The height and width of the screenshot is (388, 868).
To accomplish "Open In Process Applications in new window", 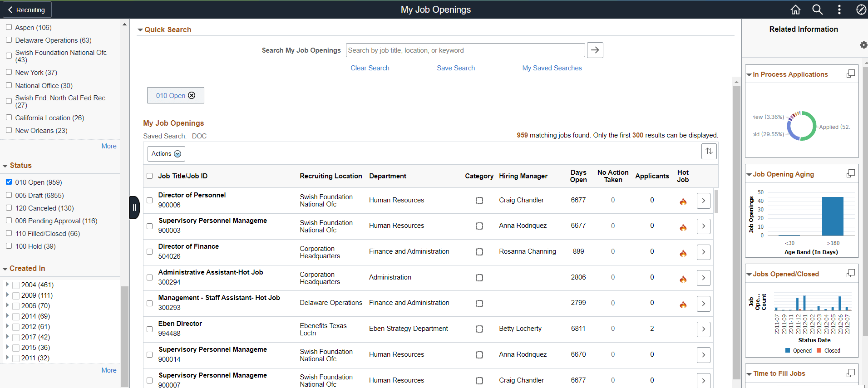I will pos(851,74).
